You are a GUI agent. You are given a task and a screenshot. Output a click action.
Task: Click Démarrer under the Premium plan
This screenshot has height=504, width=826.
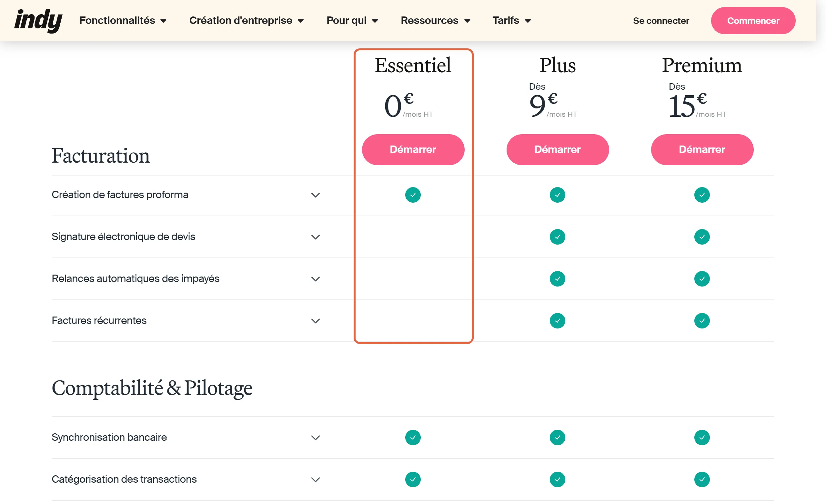point(702,150)
